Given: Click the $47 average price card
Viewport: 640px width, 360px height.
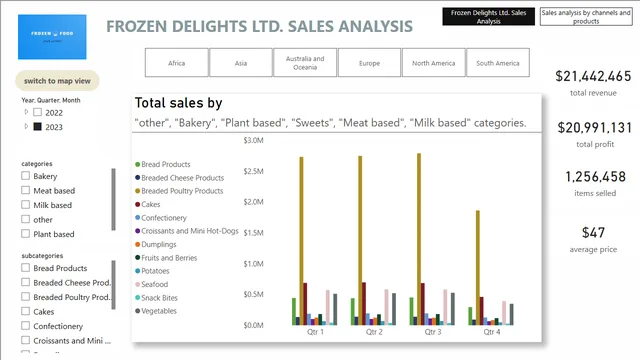Looking at the screenshot, I should coord(593,239).
